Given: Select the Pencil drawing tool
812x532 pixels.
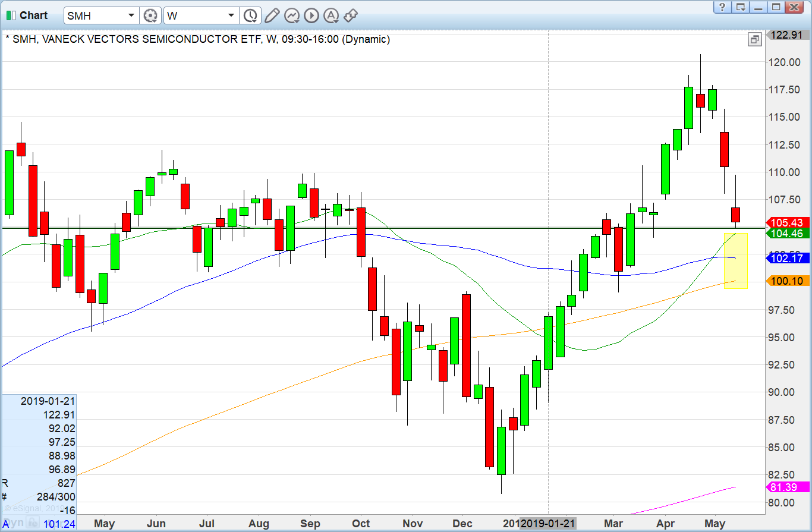Looking at the screenshot, I should 272,15.
